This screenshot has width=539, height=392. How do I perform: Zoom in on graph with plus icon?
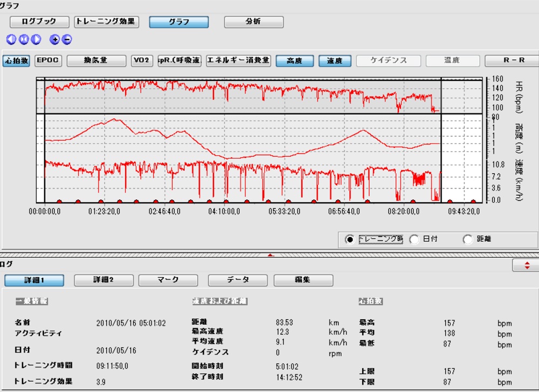(54, 39)
